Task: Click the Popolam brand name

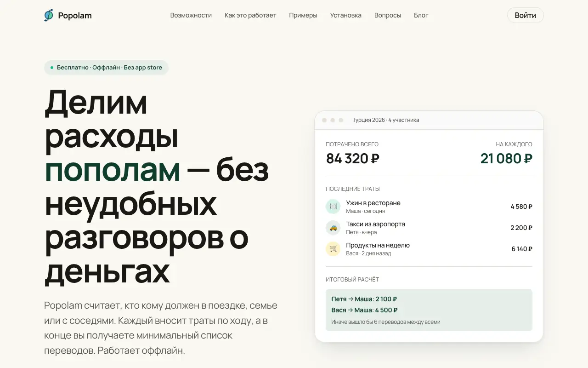Action: coord(75,15)
